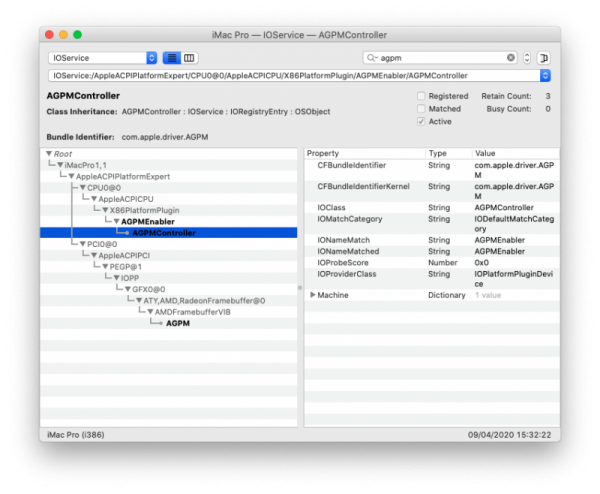This screenshot has width=600, height=494.
Task: Select the IONameMatch property row
Action: pos(432,240)
